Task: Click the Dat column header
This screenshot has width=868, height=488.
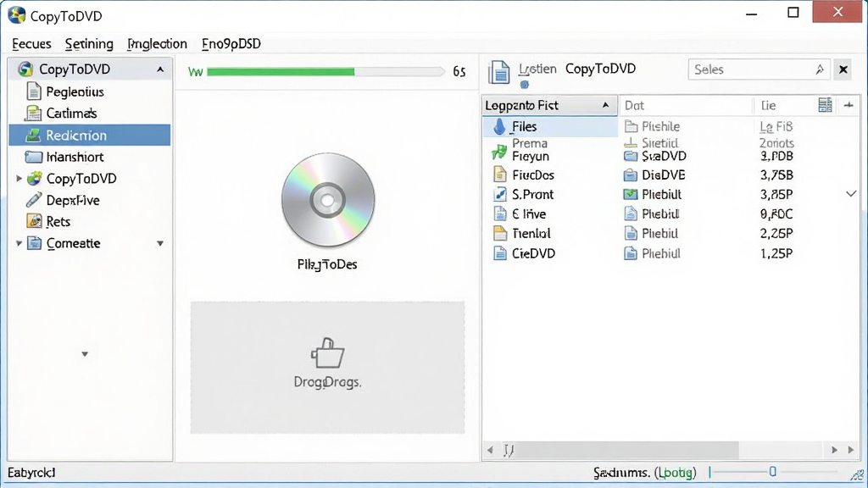Action: 685,105
